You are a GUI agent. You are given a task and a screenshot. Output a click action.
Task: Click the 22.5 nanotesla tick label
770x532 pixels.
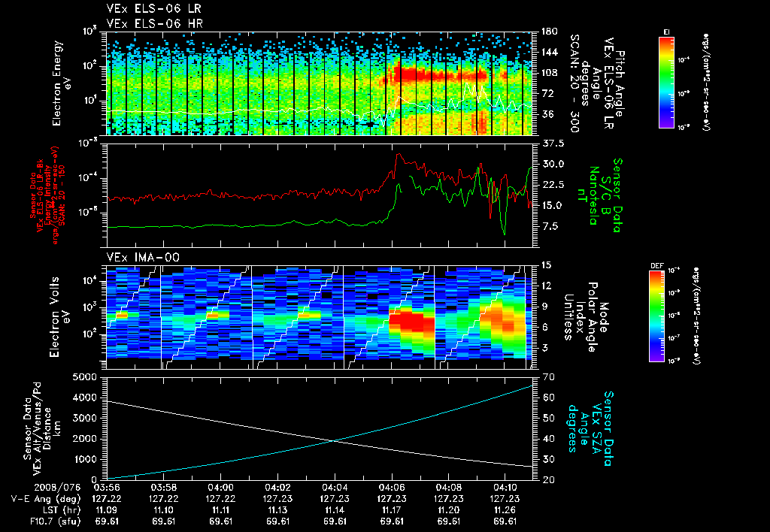[553, 185]
